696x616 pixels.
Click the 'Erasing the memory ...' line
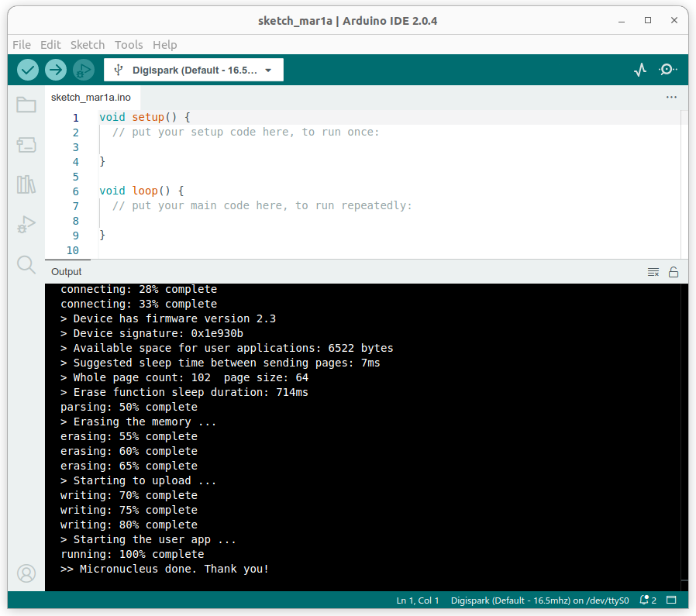pyautogui.click(x=139, y=422)
